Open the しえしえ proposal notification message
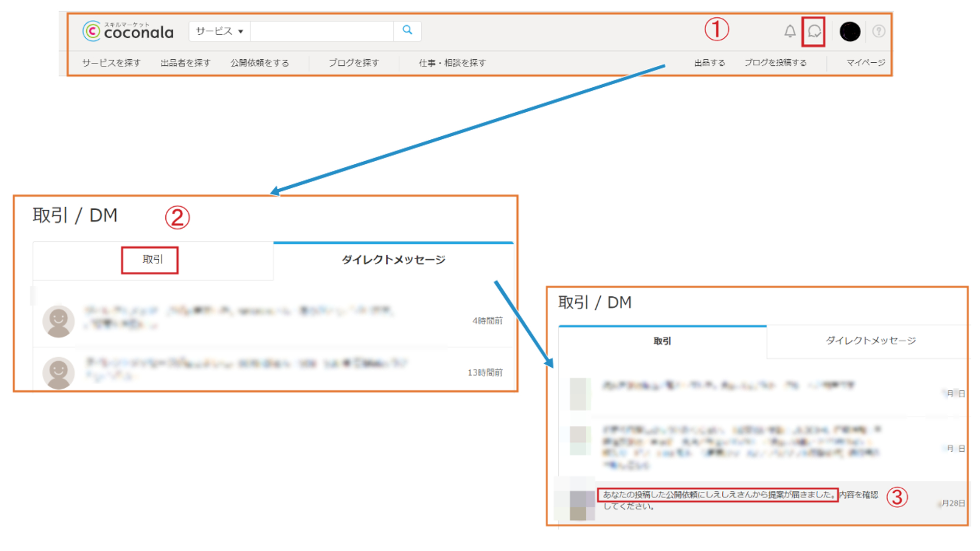Viewport: 980px width, 551px height. (717, 494)
